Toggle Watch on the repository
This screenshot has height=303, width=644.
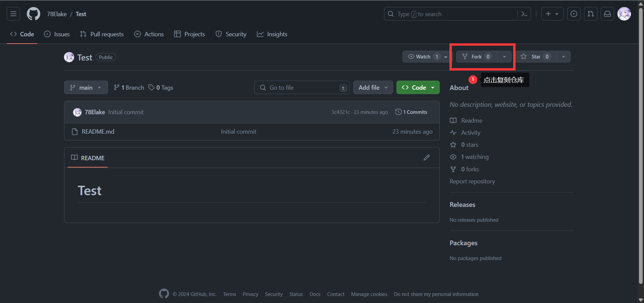(x=423, y=57)
